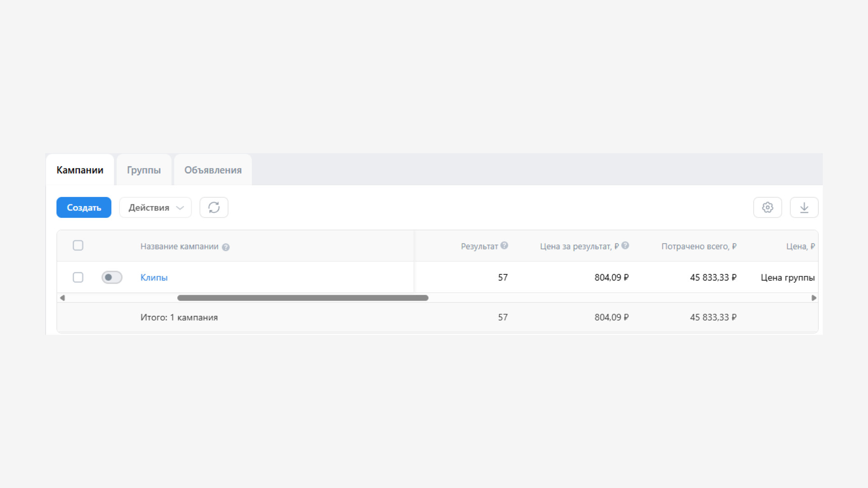This screenshot has width=868, height=488.
Task: Open table settings gear icon
Action: coord(767,207)
